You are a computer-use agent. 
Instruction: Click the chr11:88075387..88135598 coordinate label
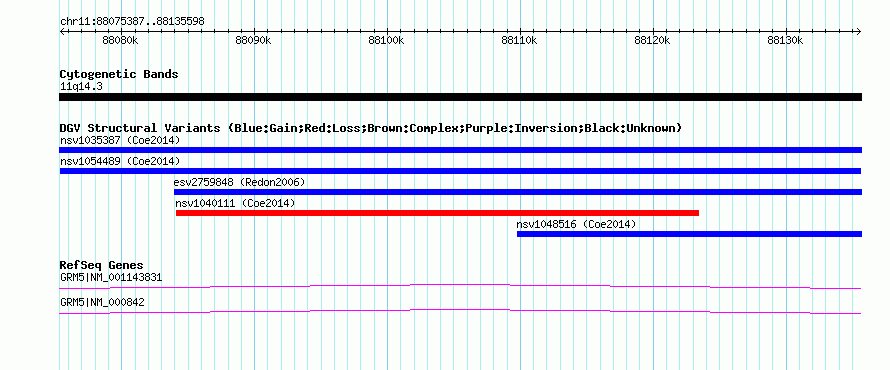[x=132, y=22]
